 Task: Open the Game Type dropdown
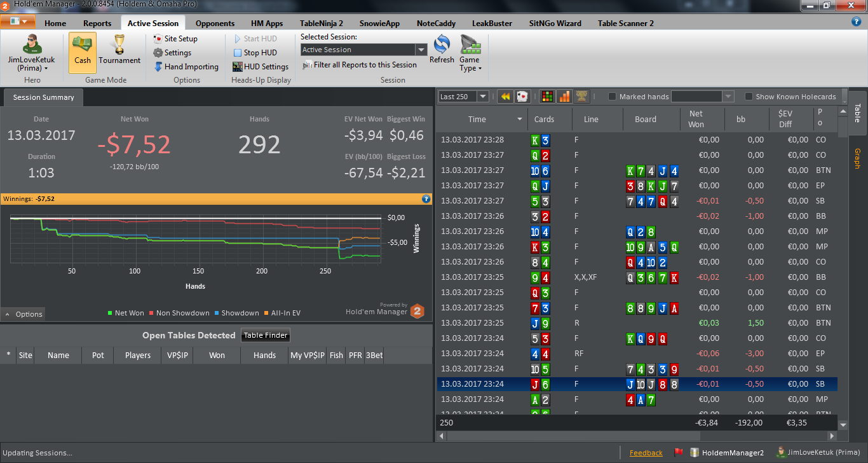pyautogui.click(x=470, y=53)
